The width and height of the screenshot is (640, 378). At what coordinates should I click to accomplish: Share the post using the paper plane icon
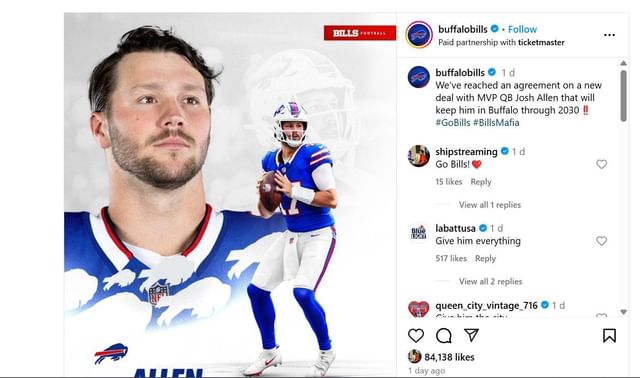[471, 335]
